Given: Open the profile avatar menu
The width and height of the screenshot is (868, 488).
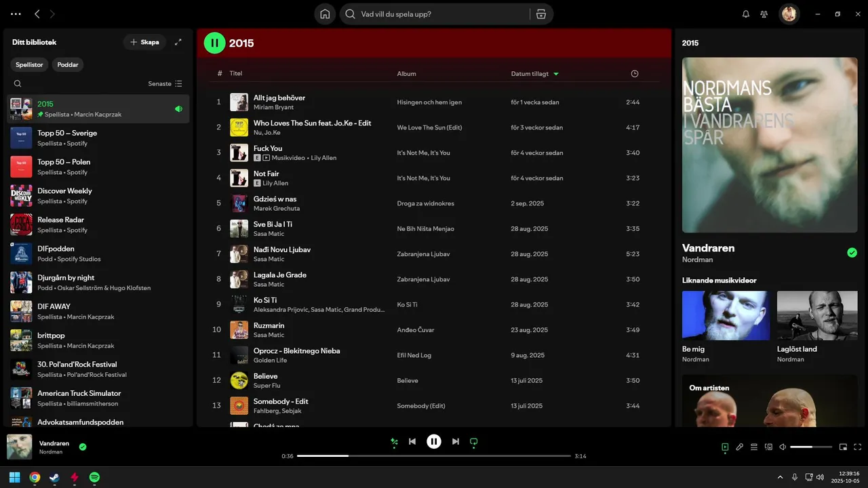Looking at the screenshot, I should [789, 14].
